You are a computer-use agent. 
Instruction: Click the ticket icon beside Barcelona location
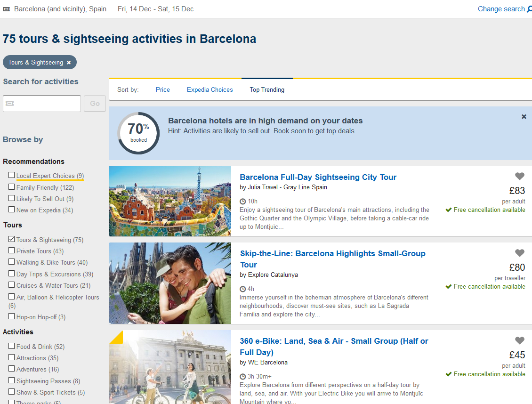coord(7,9)
